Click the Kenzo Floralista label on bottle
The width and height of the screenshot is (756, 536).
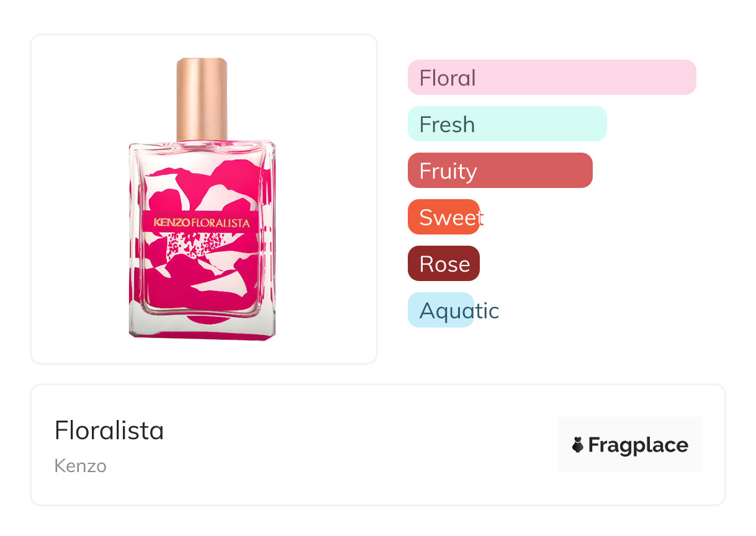point(202,222)
